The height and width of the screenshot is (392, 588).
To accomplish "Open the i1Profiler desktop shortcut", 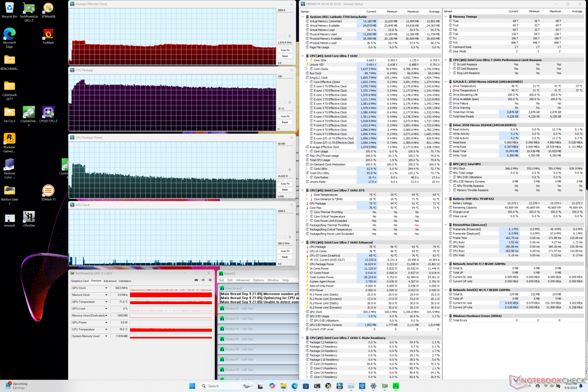I will click(29, 219).
